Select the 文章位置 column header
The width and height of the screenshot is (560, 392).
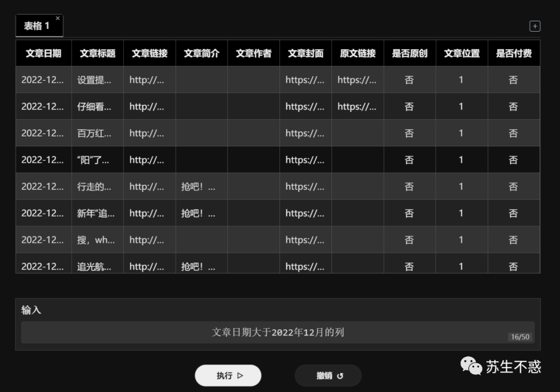tap(461, 52)
